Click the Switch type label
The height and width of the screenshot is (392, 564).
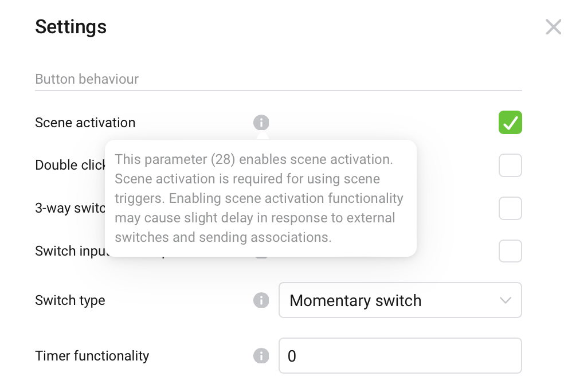click(x=70, y=300)
